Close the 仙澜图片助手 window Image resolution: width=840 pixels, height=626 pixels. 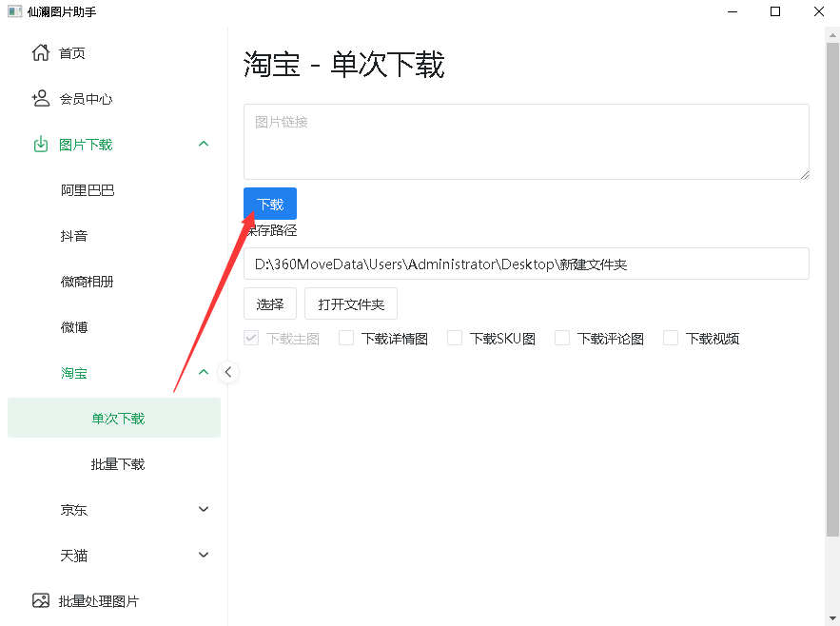pyautogui.click(x=818, y=11)
